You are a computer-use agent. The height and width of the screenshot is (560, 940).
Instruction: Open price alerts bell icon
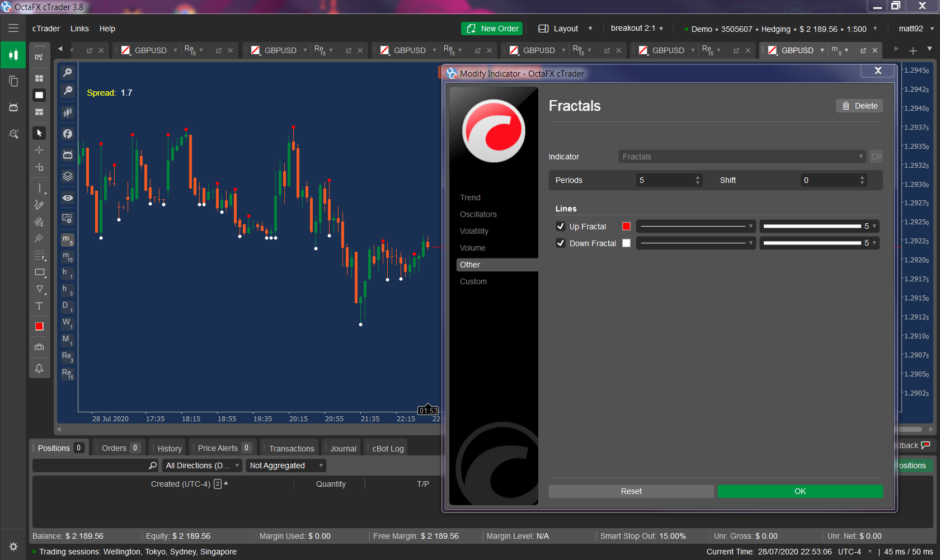(39, 368)
